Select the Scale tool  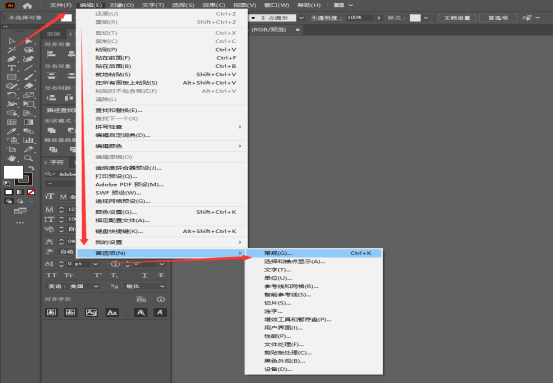29,95
